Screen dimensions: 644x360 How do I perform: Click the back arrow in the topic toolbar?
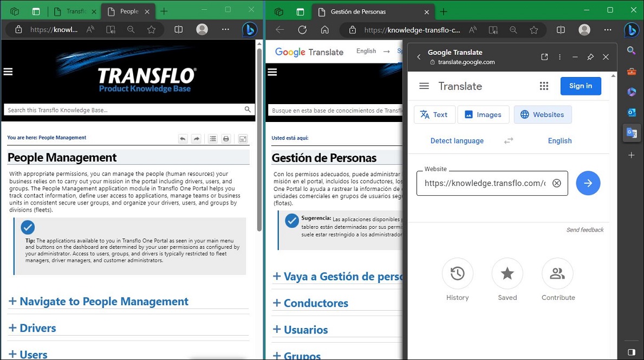[183, 139]
